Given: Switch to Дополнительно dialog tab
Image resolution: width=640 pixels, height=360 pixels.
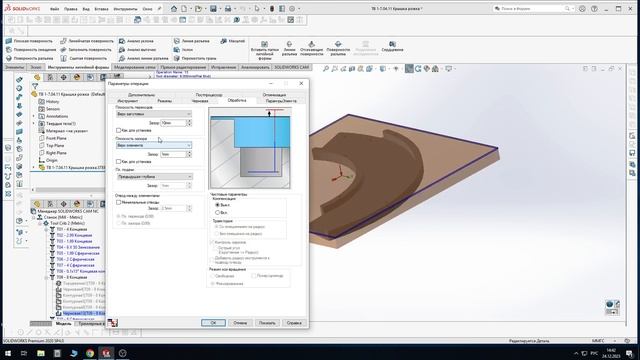Looking at the screenshot, I should (141, 95).
